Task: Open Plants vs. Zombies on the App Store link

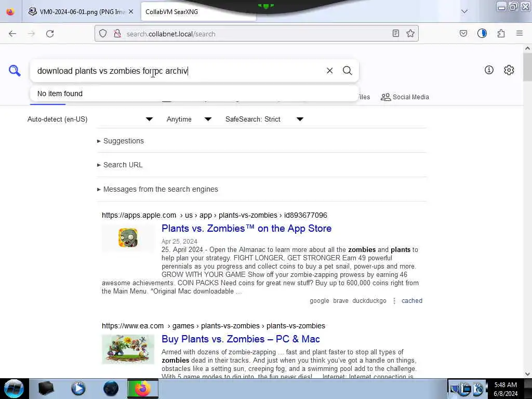Action: tap(246, 229)
